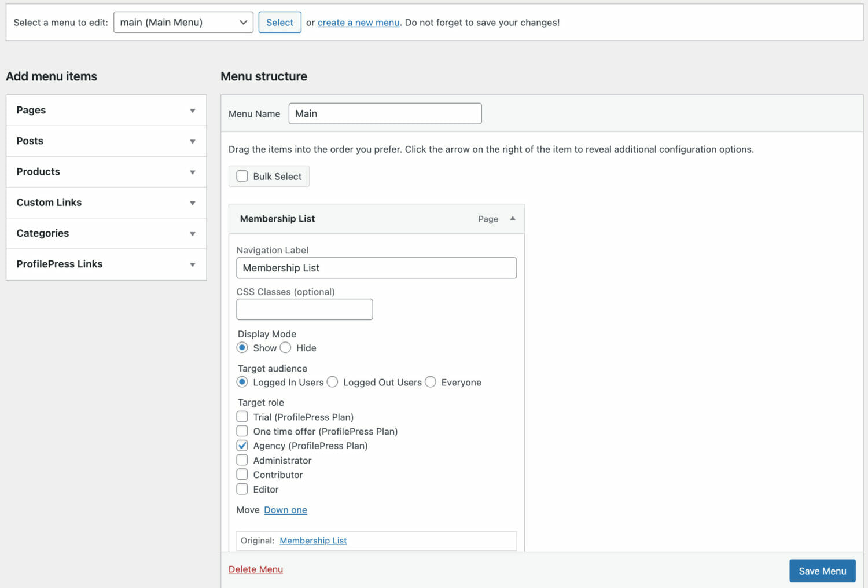Click the Select button
The height and width of the screenshot is (588, 868).
(x=279, y=23)
